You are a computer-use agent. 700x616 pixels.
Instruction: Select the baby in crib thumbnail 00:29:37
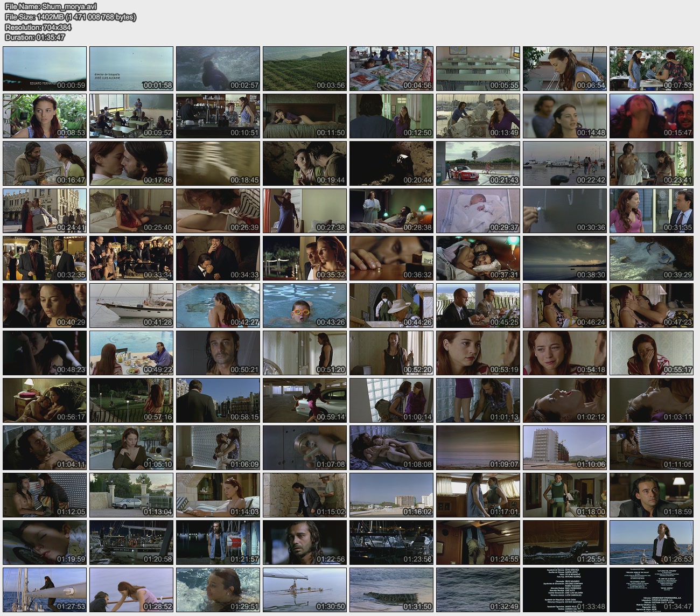click(x=478, y=211)
